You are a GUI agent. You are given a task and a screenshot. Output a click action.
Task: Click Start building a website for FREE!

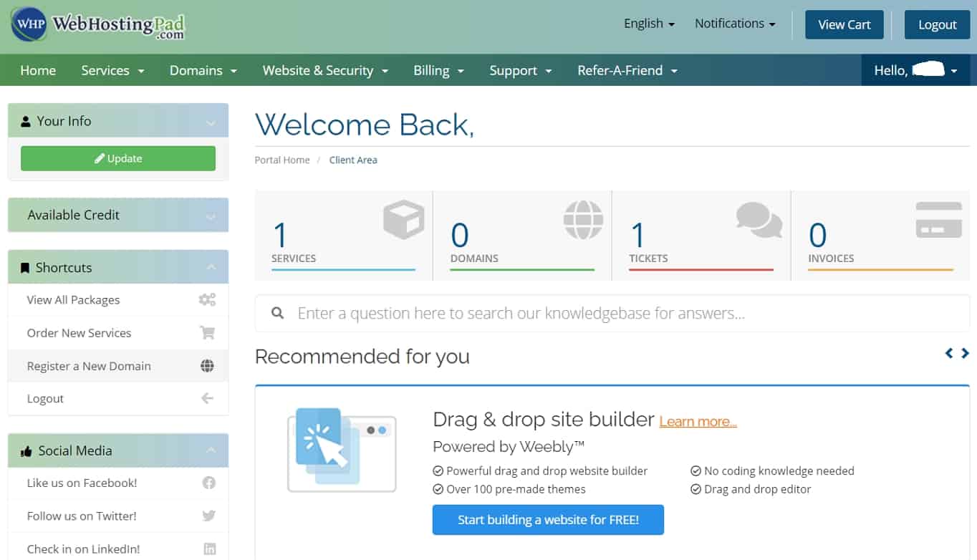click(x=548, y=520)
